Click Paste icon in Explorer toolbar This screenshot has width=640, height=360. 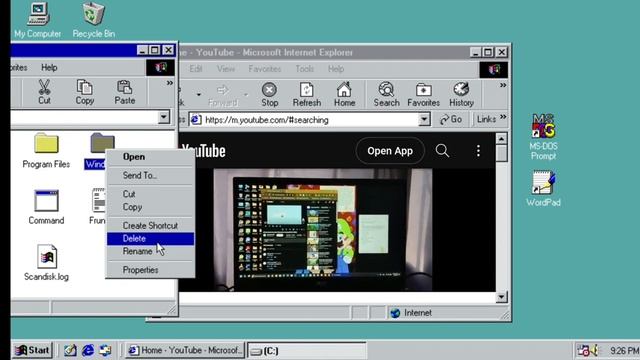pyautogui.click(x=124, y=92)
